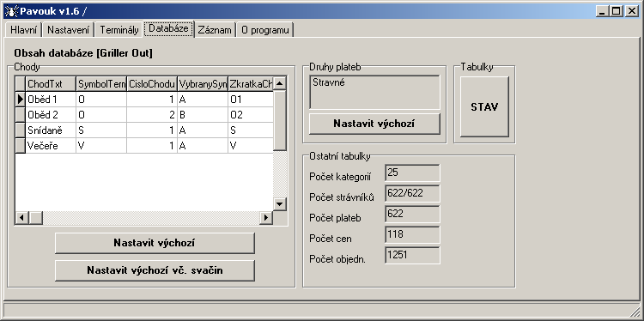This screenshot has height=321, width=644.
Task: Show the O programu tab
Action: [x=265, y=30]
